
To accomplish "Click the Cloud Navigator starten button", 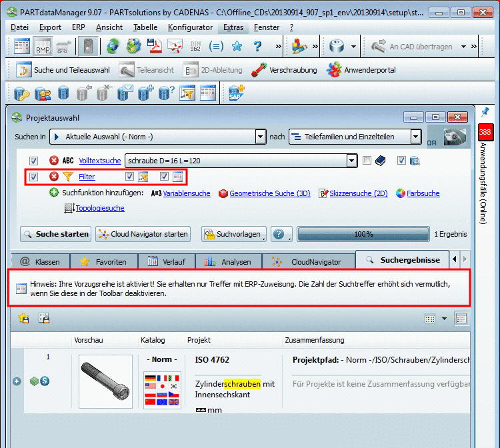I will click(143, 234).
